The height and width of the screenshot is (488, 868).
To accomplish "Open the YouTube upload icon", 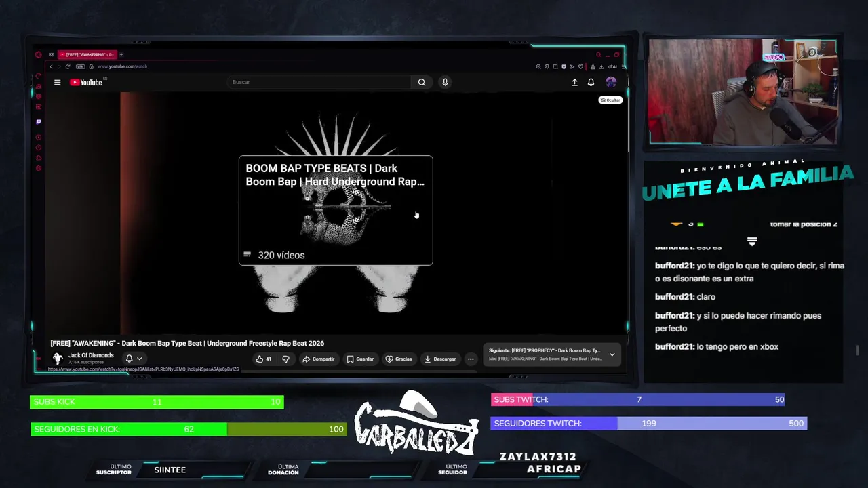I will 574,82.
